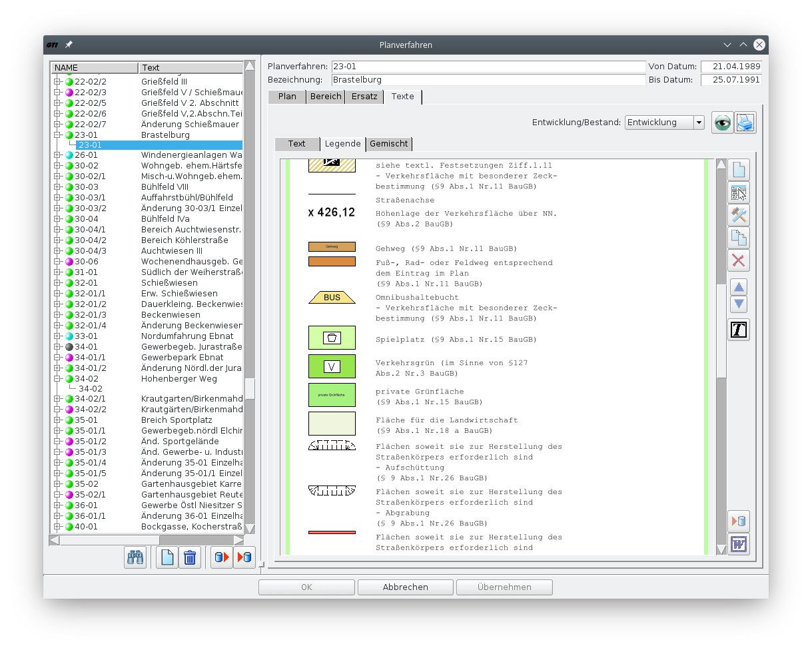Viewport: 812px width, 650px height.
Task: Click the binoculars search icon
Action: point(135,557)
